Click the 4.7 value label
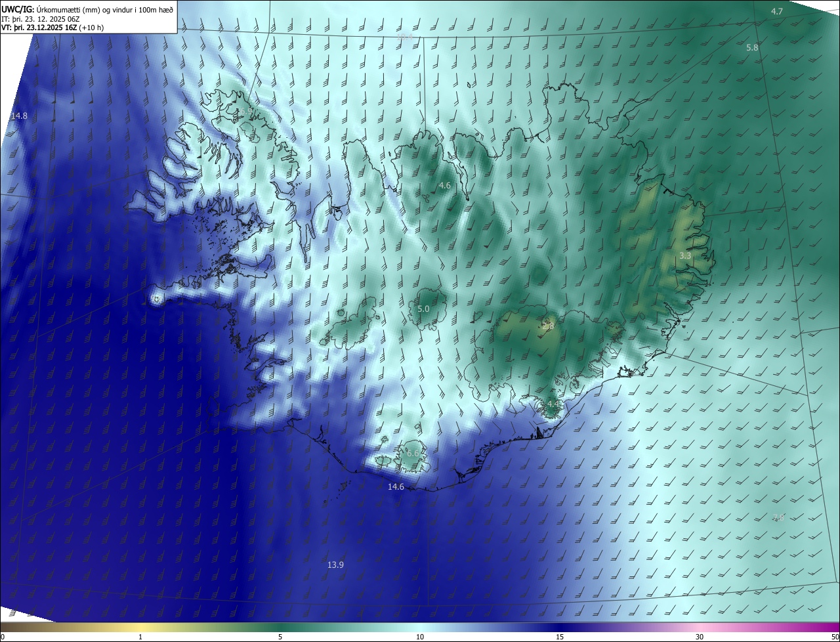Screen dimensions: 840x642 (x=777, y=12)
